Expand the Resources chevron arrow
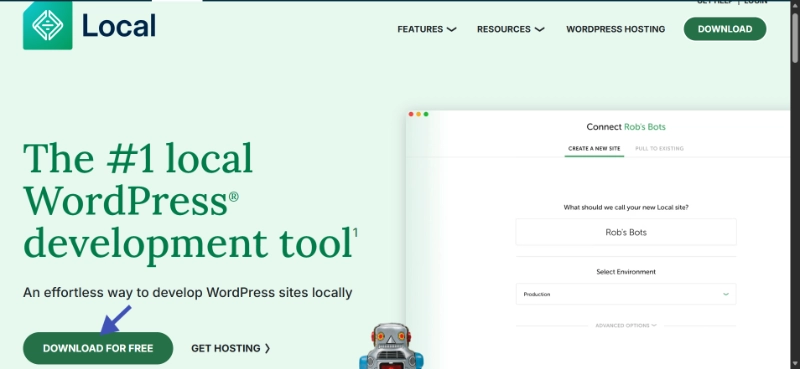Screen dimensions: 800x369 pos(539,30)
